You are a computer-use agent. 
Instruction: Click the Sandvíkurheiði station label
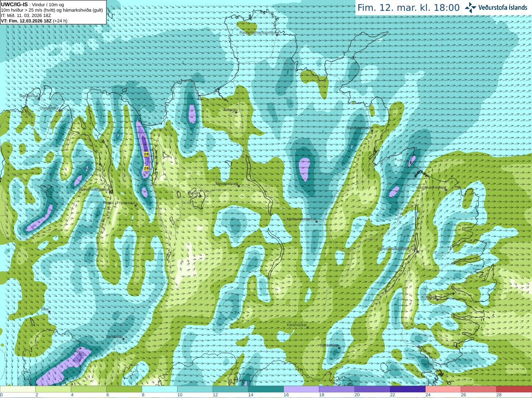click(x=359, y=128)
